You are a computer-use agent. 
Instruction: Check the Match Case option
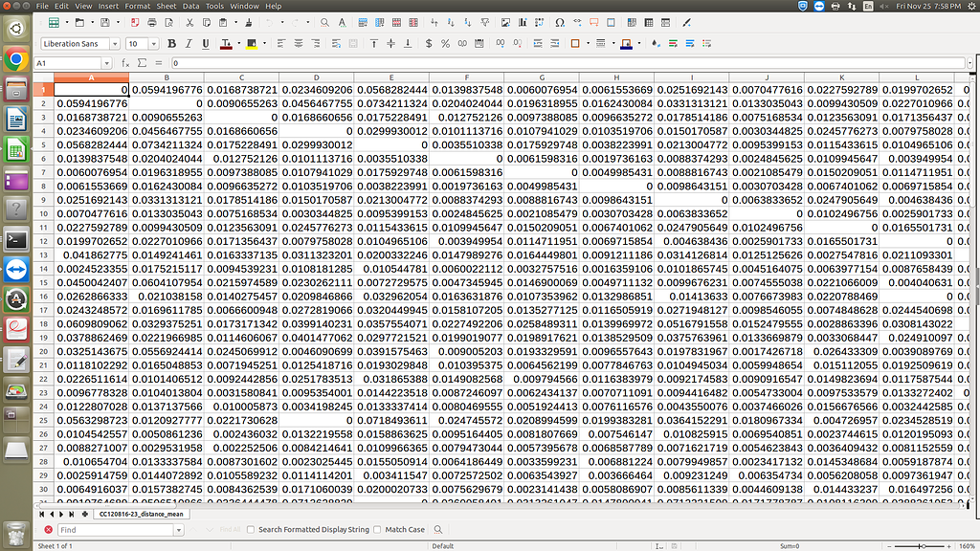[377, 529]
